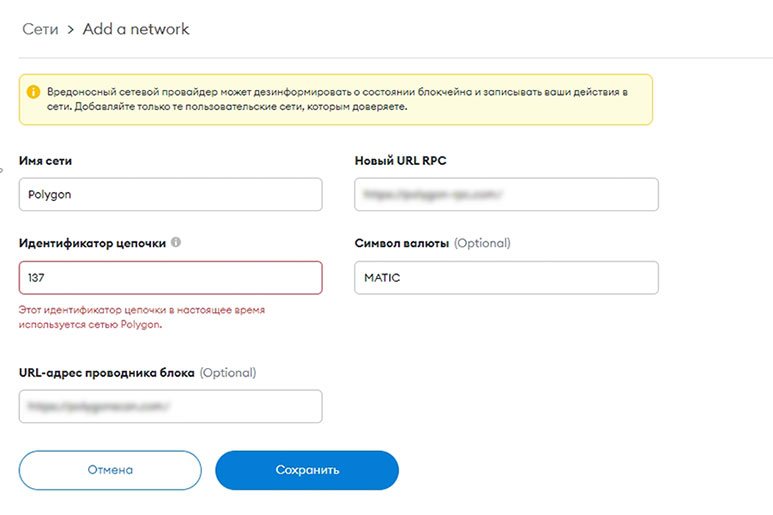Click the breadcrumb chevron after Сети
Screen dimensions: 773x515
tap(70, 30)
